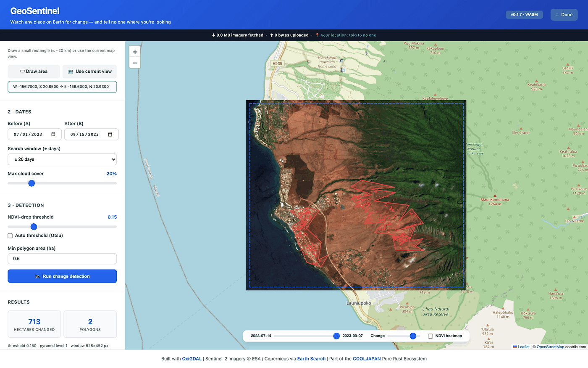The height and width of the screenshot is (368, 588).
Task: Edit the After (B) date field
Action: (92, 135)
